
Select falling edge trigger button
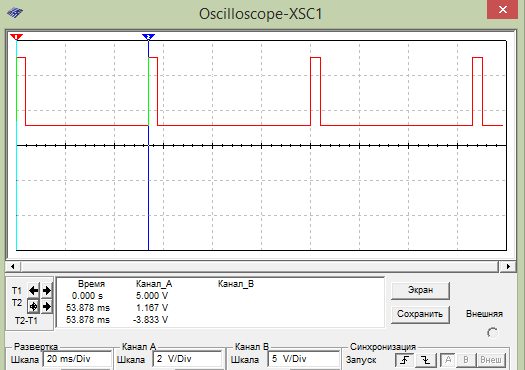[426, 360]
